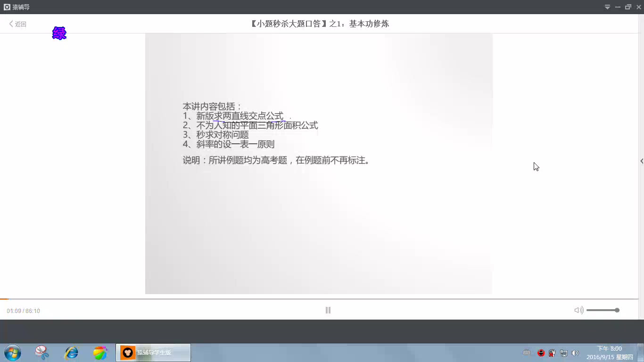Open the system volume tray icon

[x=575, y=353]
